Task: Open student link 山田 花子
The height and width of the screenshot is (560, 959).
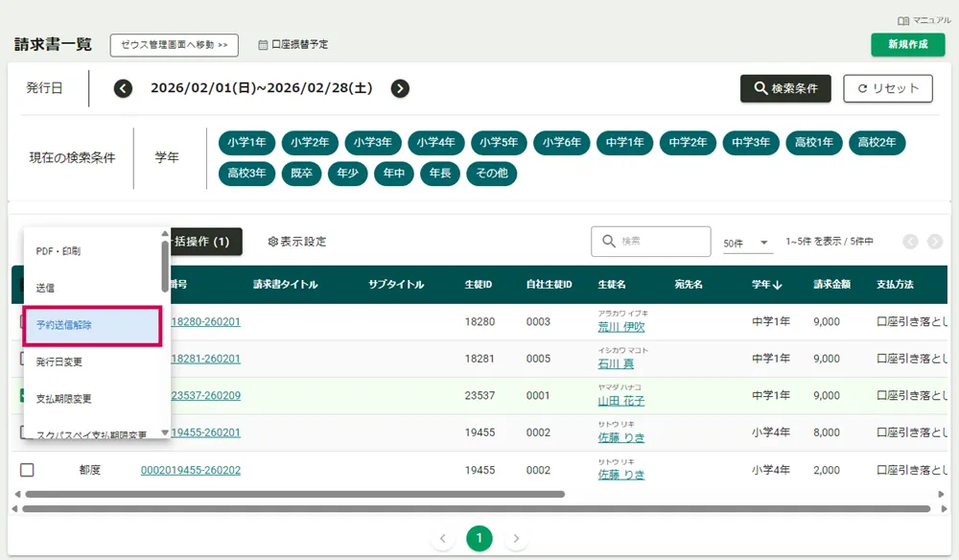Action: pyautogui.click(x=620, y=401)
